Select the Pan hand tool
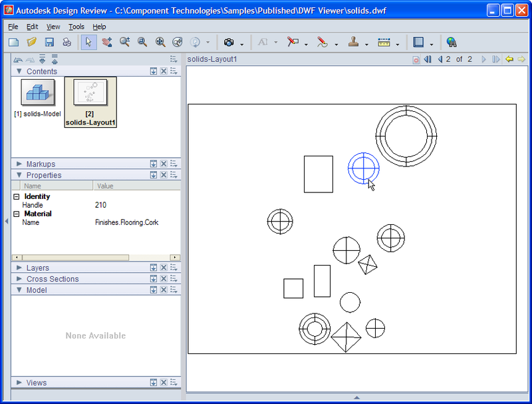This screenshot has height=404, width=532. tap(106, 42)
